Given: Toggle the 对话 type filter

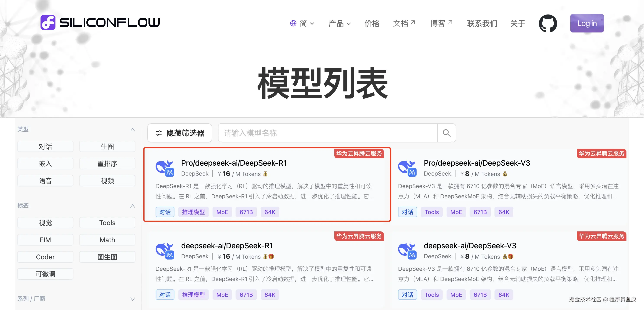Looking at the screenshot, I should tap(45, 146).
